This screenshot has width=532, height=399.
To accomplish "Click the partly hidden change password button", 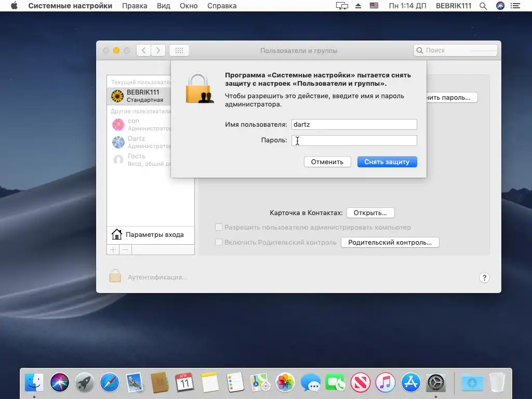I will (452, 97).
